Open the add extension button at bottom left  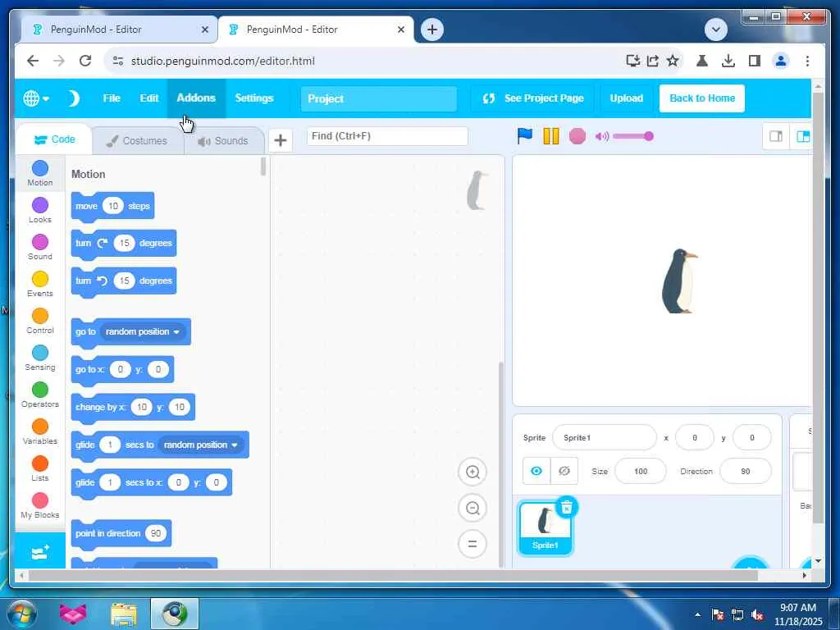(40, 551)
